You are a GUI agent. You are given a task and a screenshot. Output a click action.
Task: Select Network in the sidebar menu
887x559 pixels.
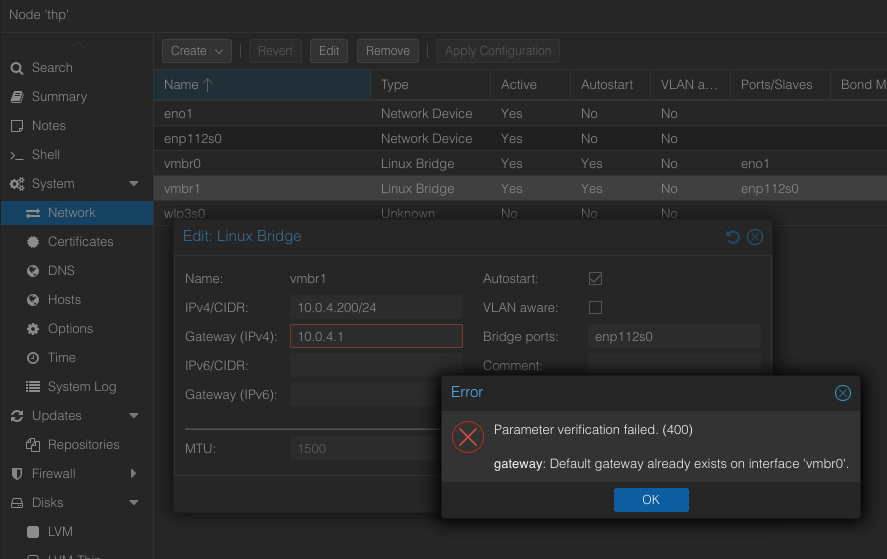72,213
